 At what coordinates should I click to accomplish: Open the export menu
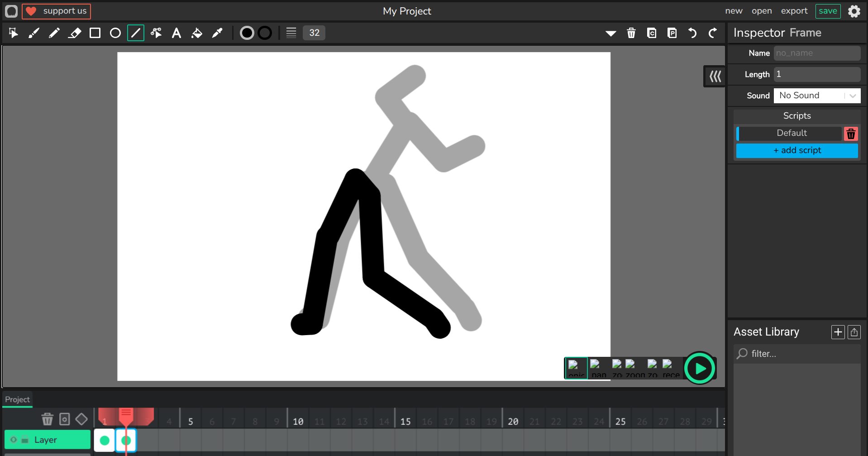(794, 11)
